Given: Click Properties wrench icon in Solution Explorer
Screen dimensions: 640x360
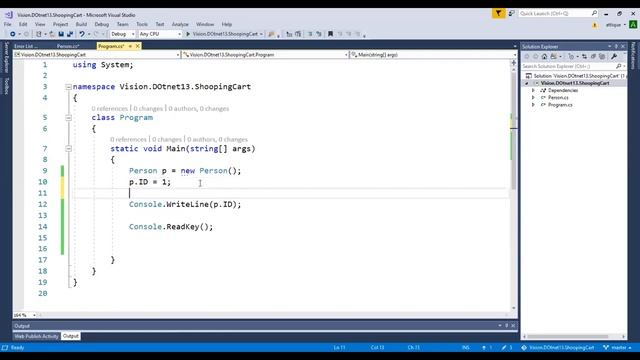Looking at the screenshot, I should [614, 56].
